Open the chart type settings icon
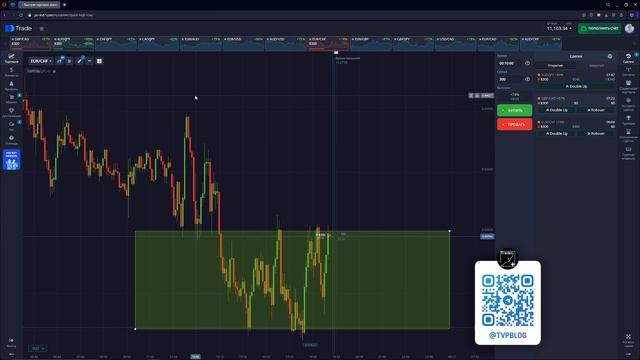Screen dimensions: 640x360 tap(60, 61)
